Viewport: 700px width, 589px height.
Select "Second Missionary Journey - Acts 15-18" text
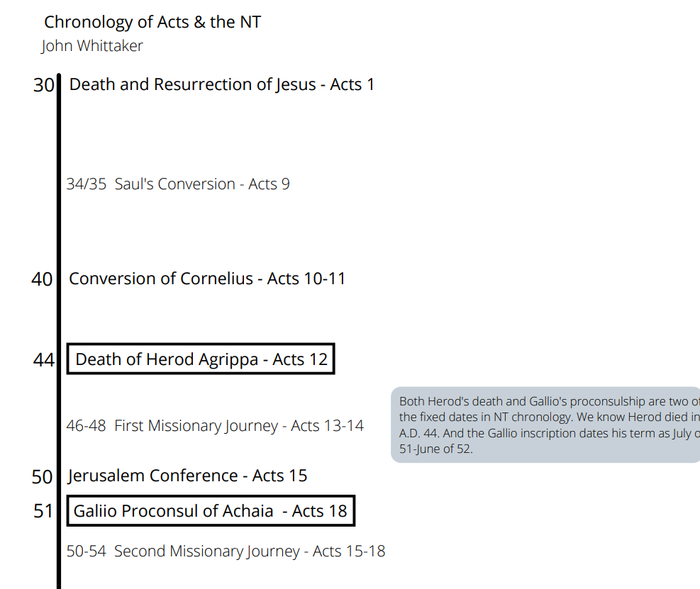250,551
